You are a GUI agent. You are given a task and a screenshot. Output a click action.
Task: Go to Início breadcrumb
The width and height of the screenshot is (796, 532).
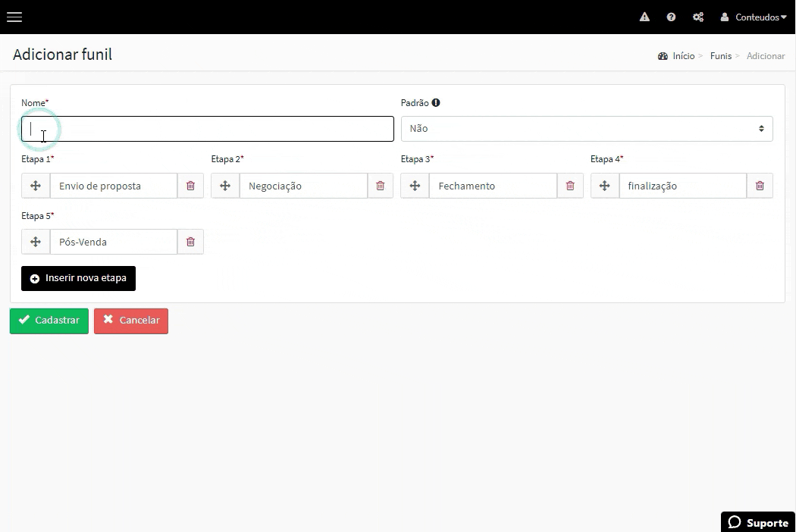(x=683, y=56)
